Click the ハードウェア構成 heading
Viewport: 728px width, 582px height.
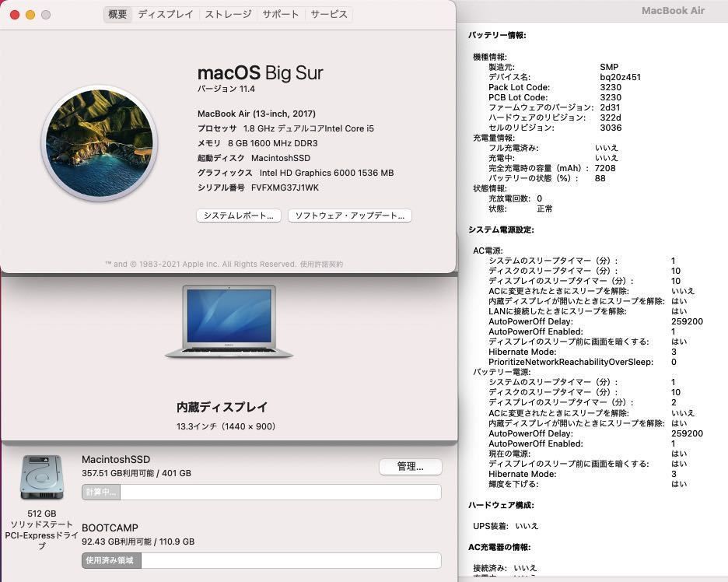coord(501,506)
